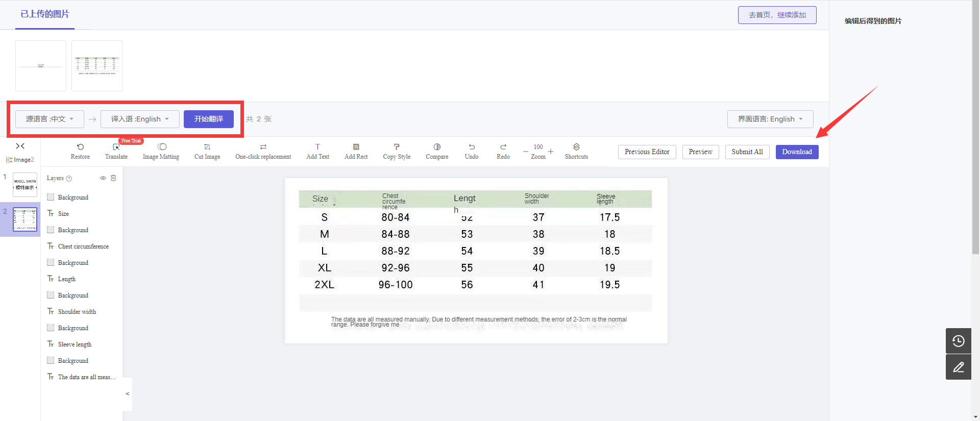Check the last Background layer checkbox

pos(51,360)
